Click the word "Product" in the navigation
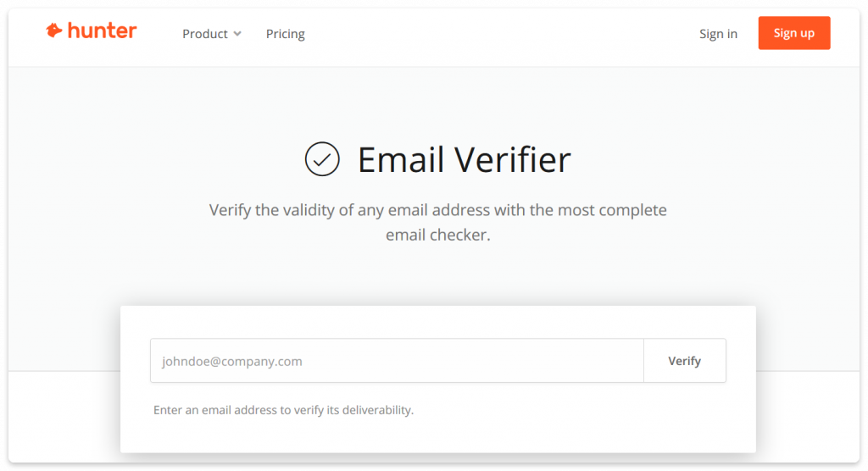 click(205, 34)
